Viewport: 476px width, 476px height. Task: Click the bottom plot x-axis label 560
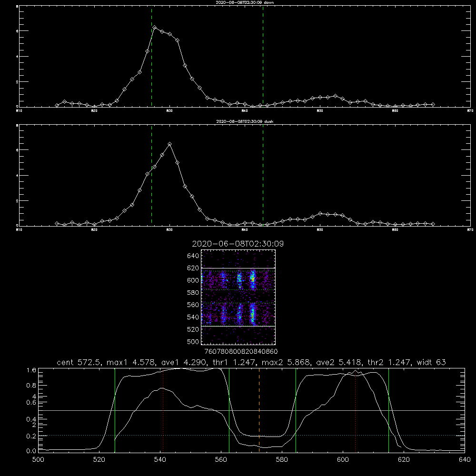[x=221, y=460]
